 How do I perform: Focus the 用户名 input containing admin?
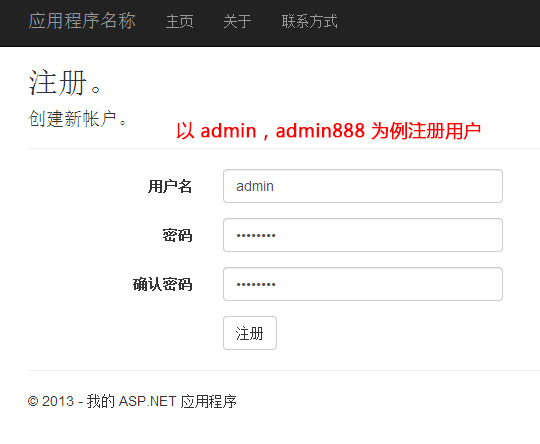coord(363,186)
